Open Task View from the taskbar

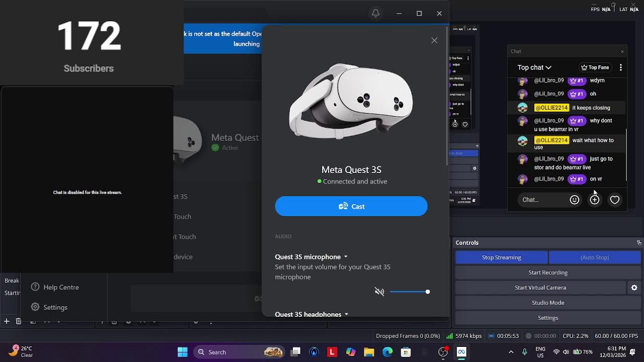pos(296,352)
